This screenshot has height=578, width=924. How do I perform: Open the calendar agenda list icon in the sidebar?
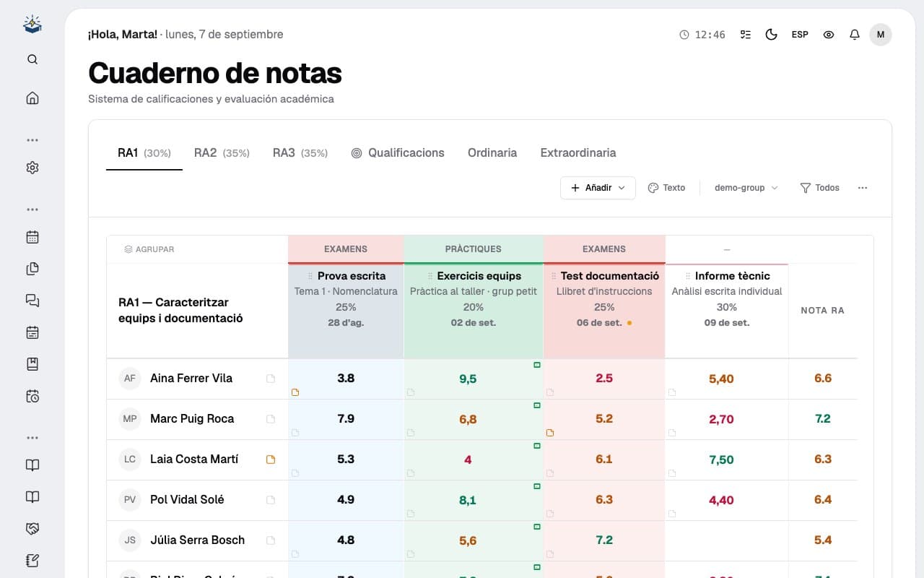point(32,332)
